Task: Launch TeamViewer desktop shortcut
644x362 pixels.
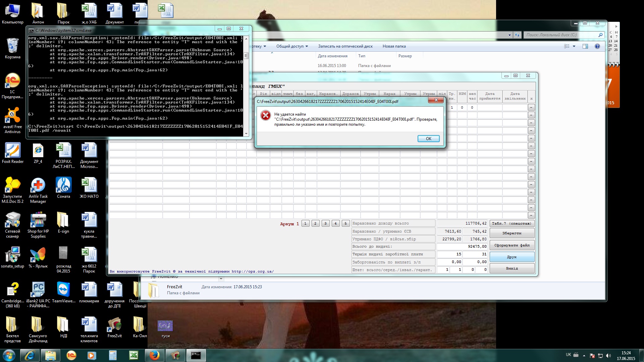Action: point(63,290)
